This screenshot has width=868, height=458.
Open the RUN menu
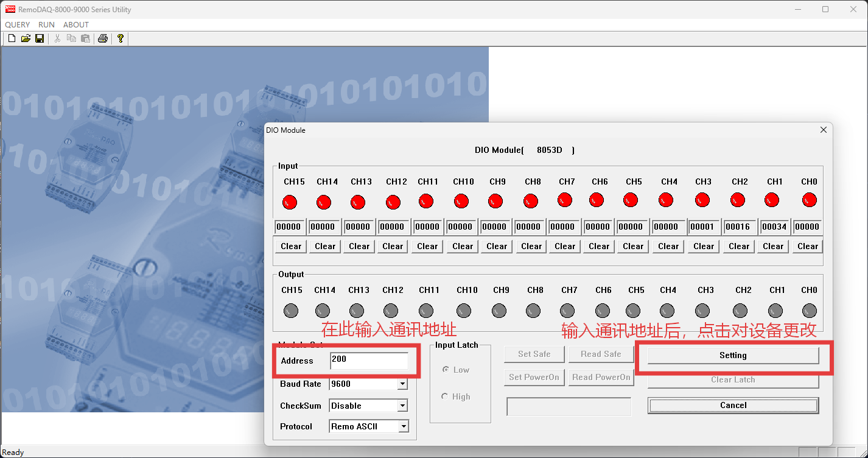tap(46, 25)
